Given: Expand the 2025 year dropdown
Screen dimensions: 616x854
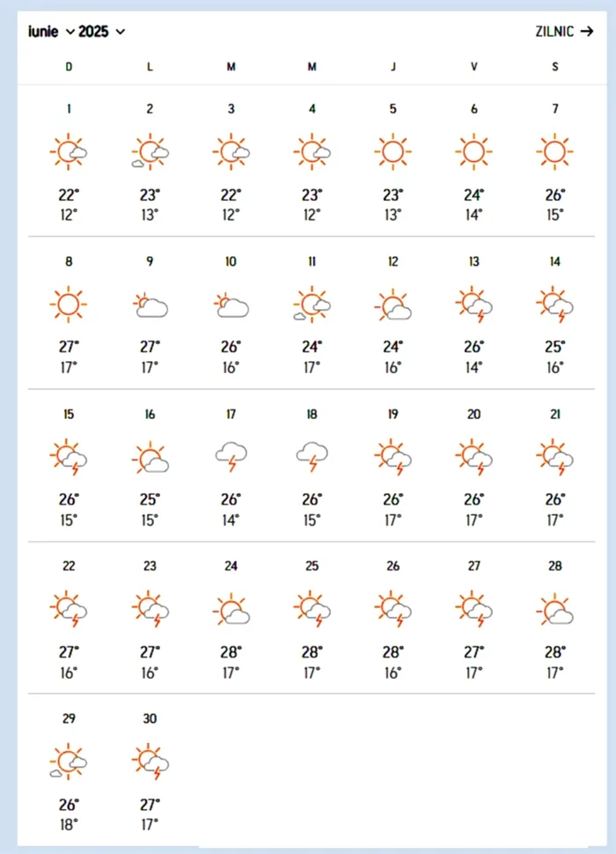Looking at the screenshot, I should pos(101,32).
